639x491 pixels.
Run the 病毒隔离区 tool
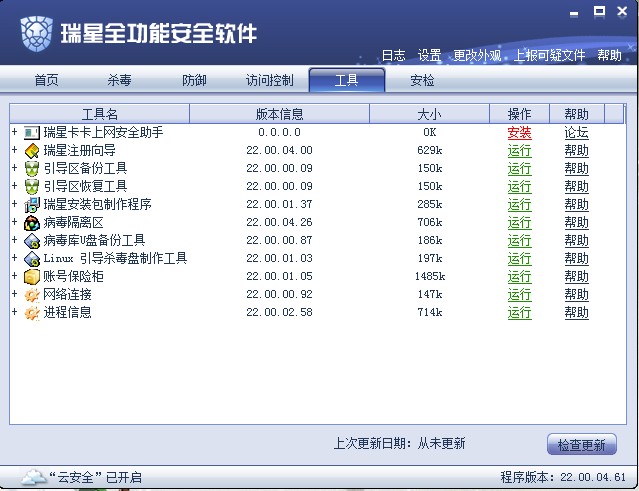pyautogui.click(x=520, y=223)
